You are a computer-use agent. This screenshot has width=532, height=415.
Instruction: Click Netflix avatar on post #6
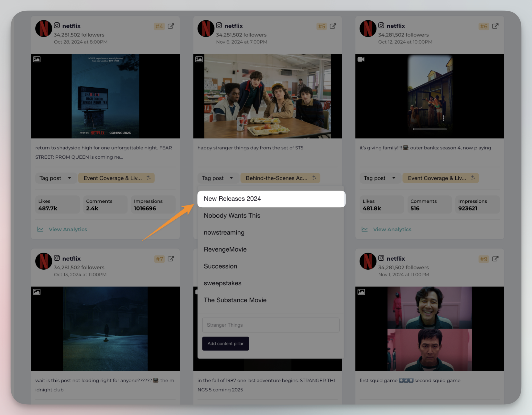point(368,28)
